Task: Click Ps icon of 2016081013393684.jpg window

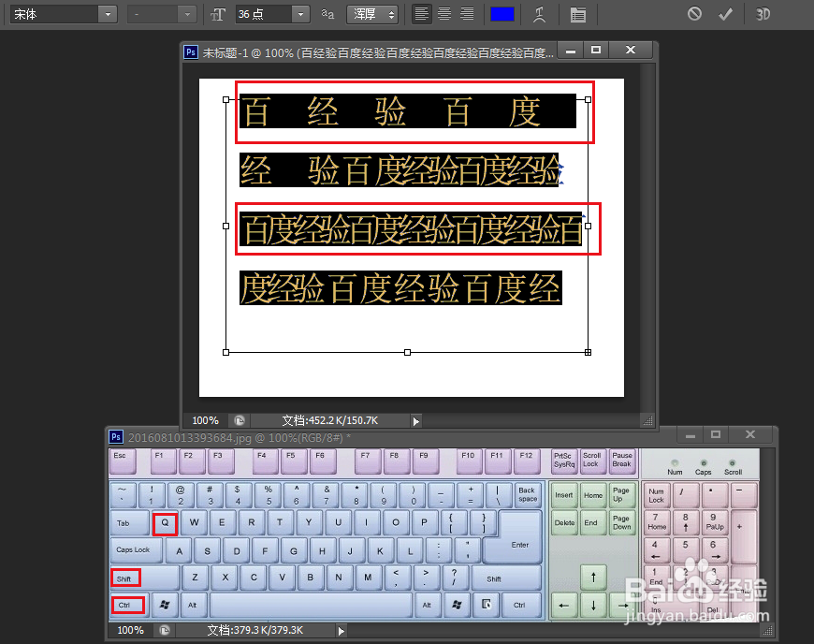Action: pos(116,437)
